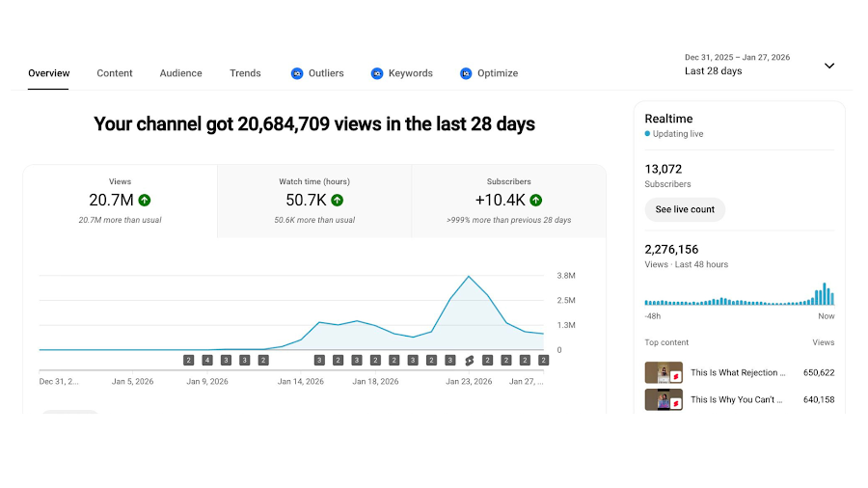Image resolution: width=868 pixels, height=488 pixels.
Task: Click the Realtime panel heading
Action: pyautogui.click(x=668, y=119)
